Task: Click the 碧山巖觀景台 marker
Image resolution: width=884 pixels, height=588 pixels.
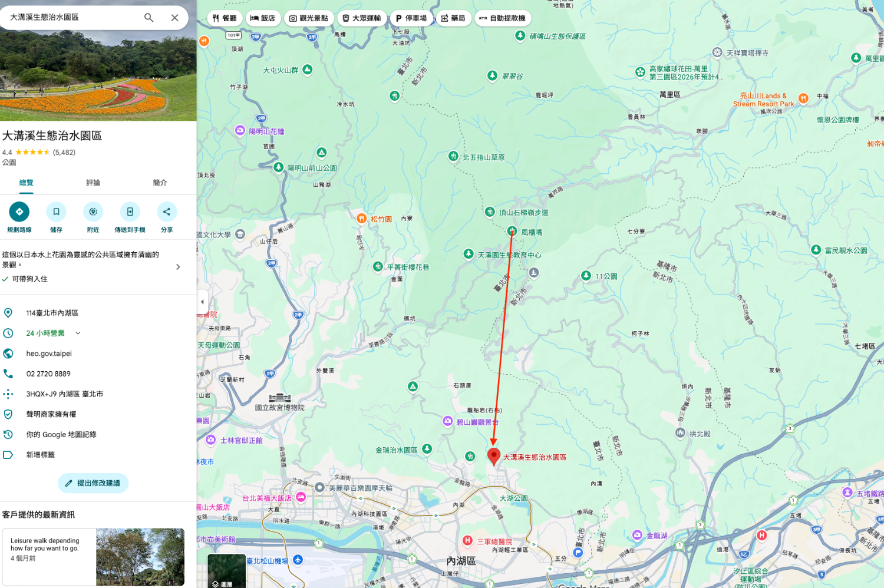Action: [448, 421]
